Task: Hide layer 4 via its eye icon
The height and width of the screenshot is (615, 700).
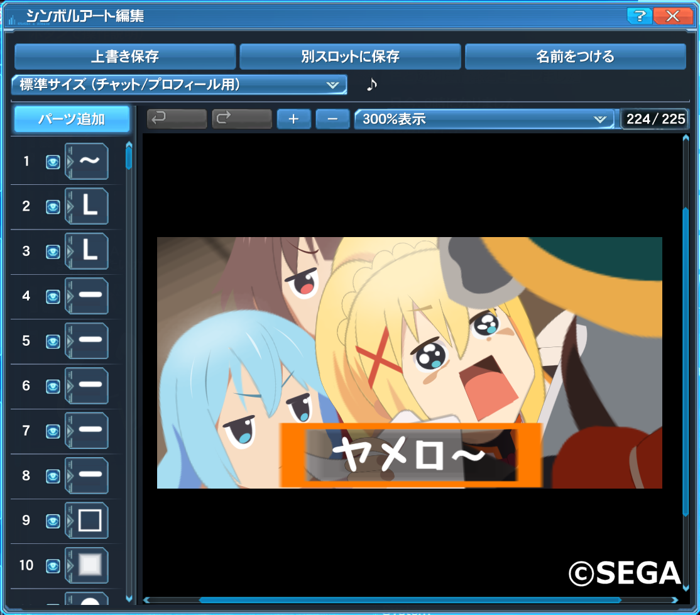Action: click(x=53, y=297)
